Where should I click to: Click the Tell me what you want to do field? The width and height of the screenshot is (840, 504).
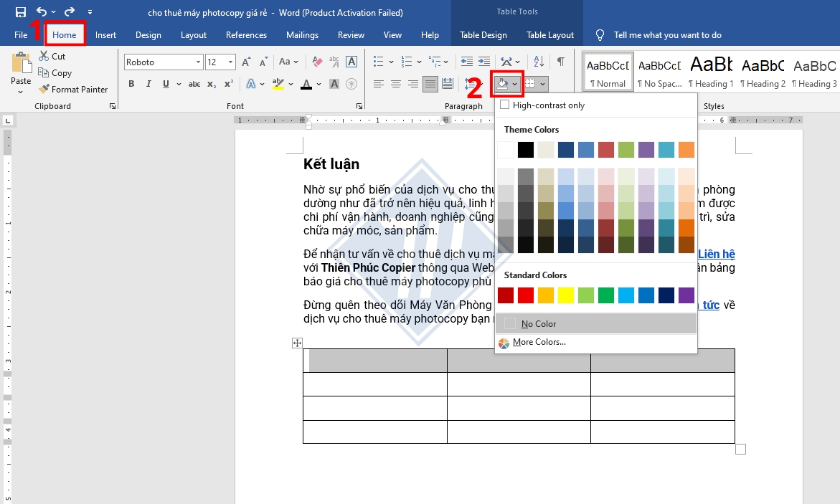pos(667,34)
